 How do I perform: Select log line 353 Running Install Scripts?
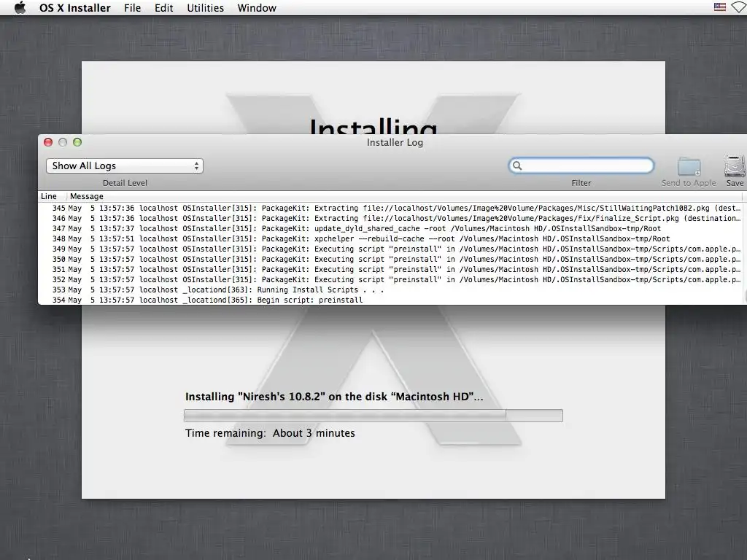(x=391, y=290)
